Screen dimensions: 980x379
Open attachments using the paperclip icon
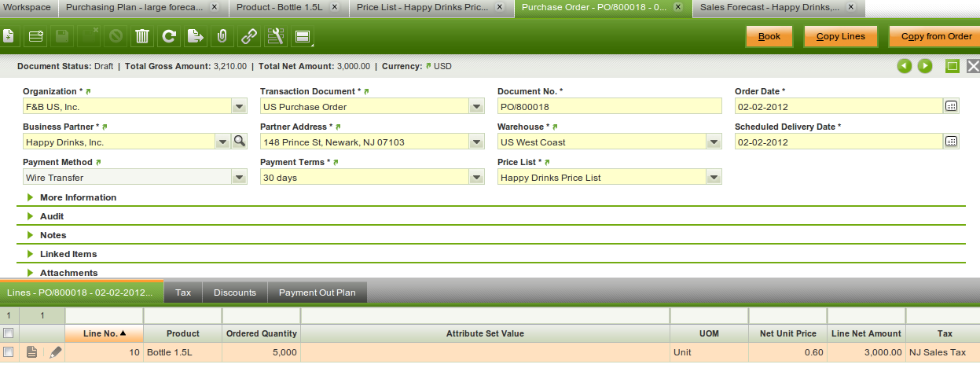(x=222, y=36)
